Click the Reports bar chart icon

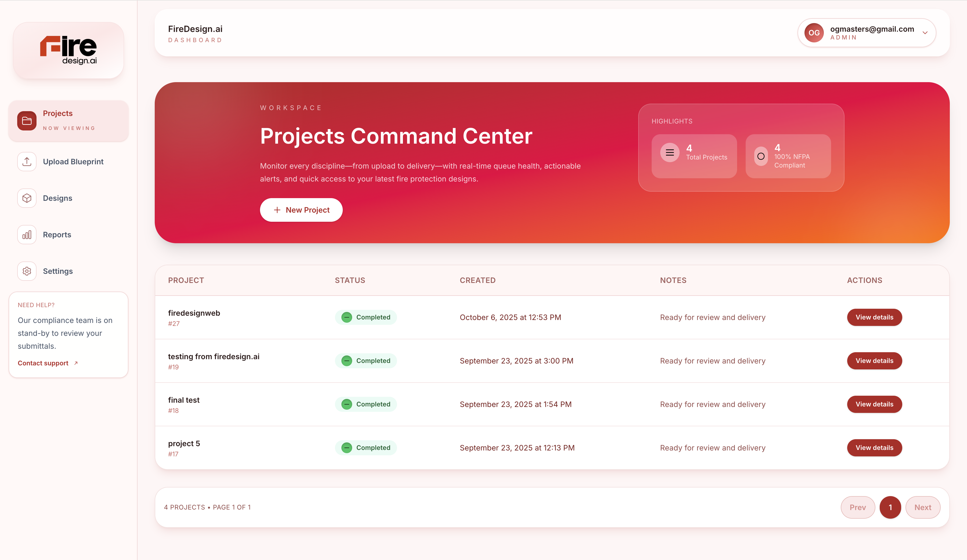tap(27, 235)
